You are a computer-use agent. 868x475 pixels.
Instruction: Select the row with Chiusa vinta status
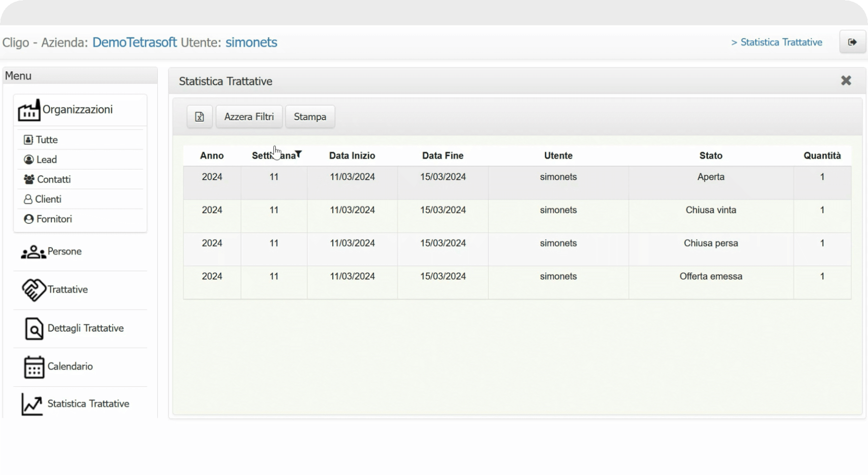711,210
